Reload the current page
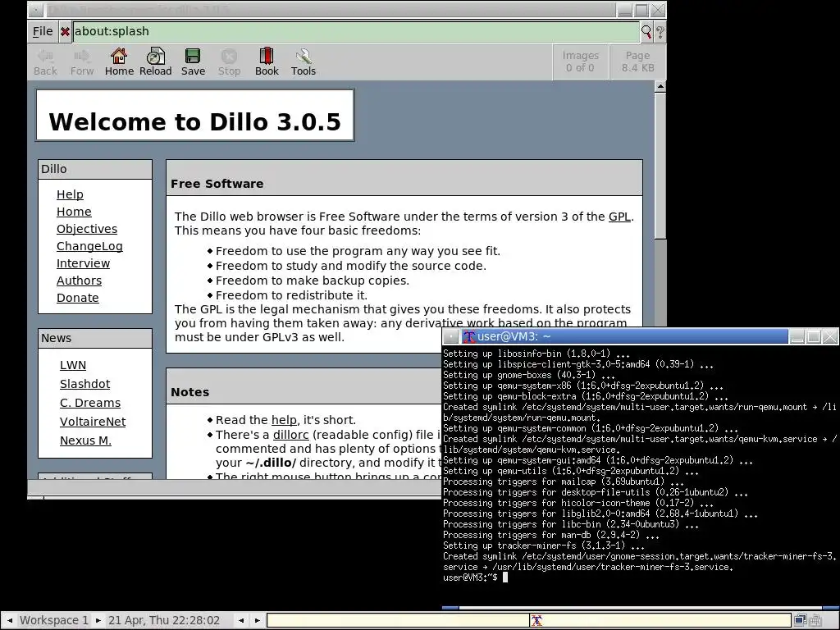Viewport: 840px width, 630px height. 155,62
